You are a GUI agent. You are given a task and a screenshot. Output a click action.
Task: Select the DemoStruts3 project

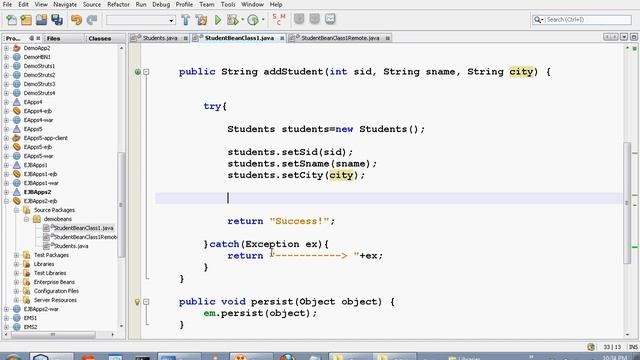39,84
